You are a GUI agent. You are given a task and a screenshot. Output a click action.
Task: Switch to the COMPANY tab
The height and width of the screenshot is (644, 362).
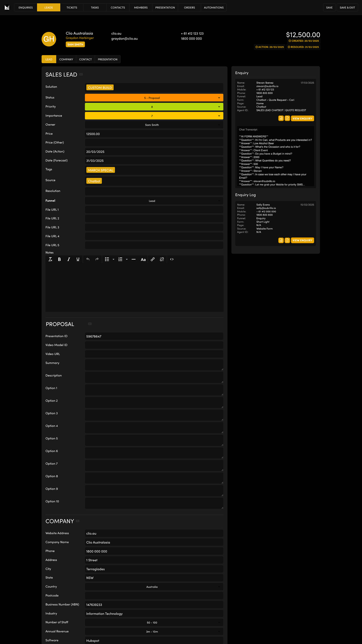[66, 59]
